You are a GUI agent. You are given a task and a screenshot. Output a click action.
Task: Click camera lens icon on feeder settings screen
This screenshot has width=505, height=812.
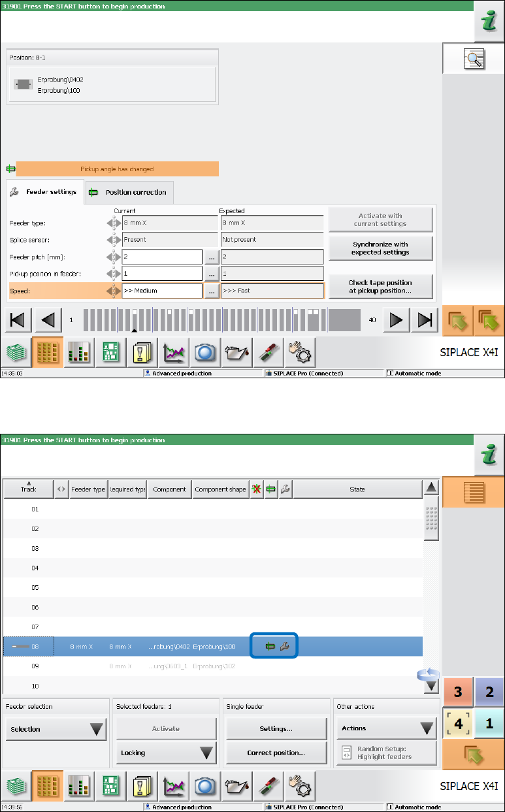coord(205,354)
